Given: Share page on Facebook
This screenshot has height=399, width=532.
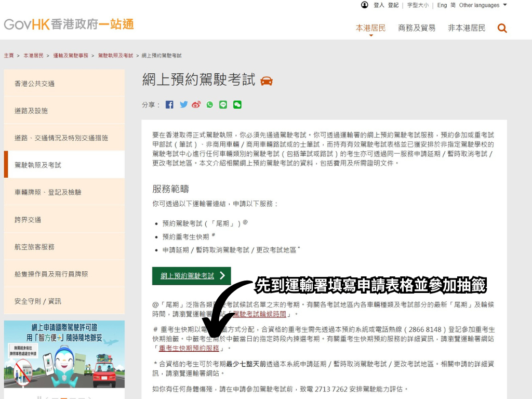Looking at the screenshot, I should click(169, 104).
